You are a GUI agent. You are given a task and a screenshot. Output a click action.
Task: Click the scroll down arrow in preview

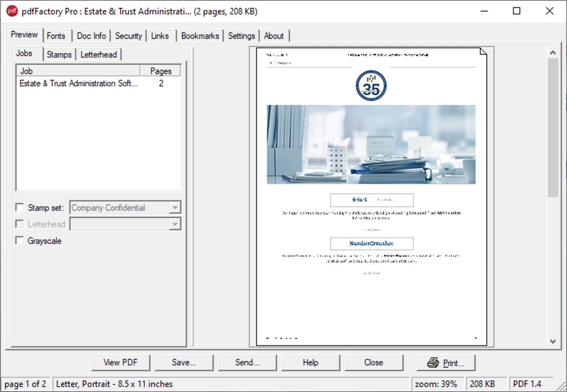pos(553,341)
